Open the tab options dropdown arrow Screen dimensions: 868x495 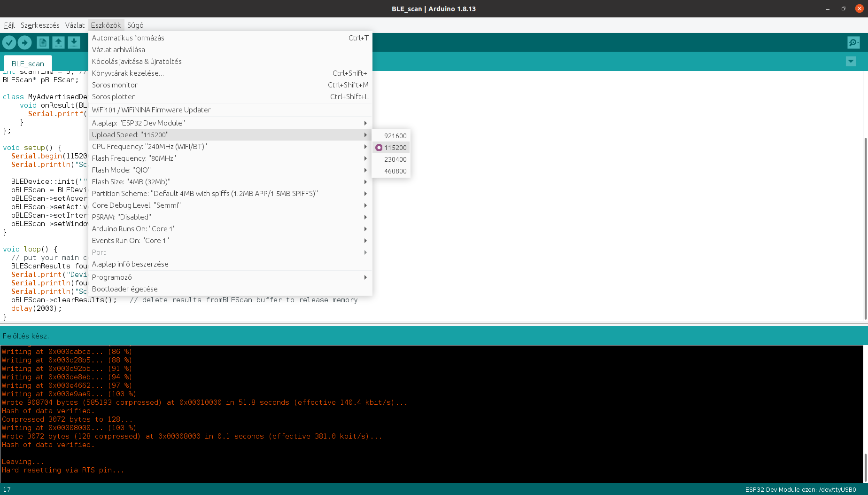(x=851, y=62)
